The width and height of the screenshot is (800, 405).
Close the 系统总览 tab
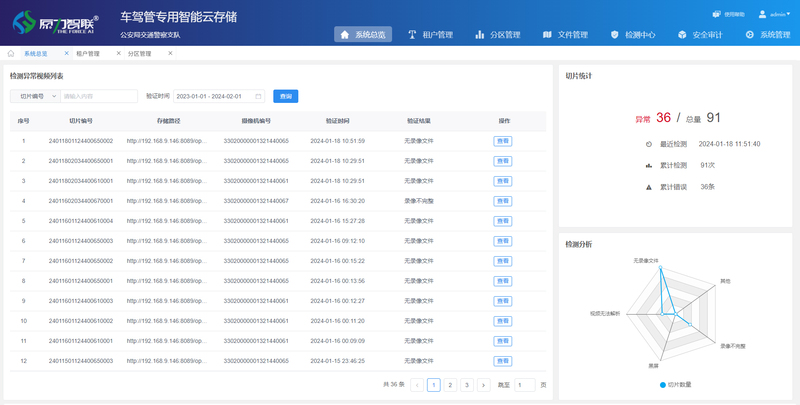click(x=66, y=53)
